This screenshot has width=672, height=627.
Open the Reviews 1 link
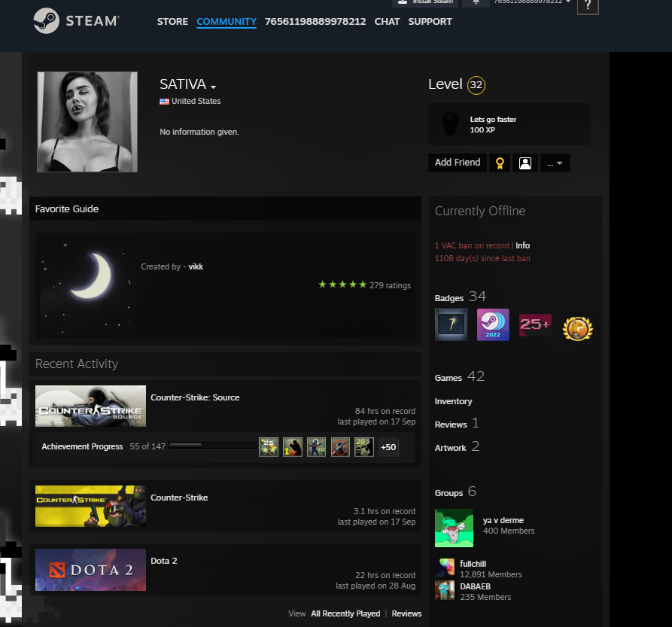457,424
